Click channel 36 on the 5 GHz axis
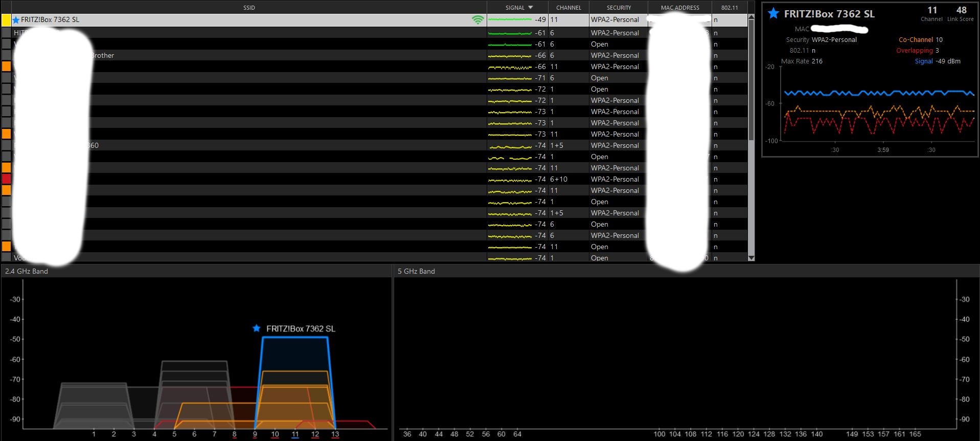The image size is (980, 441). click(407, 434)
